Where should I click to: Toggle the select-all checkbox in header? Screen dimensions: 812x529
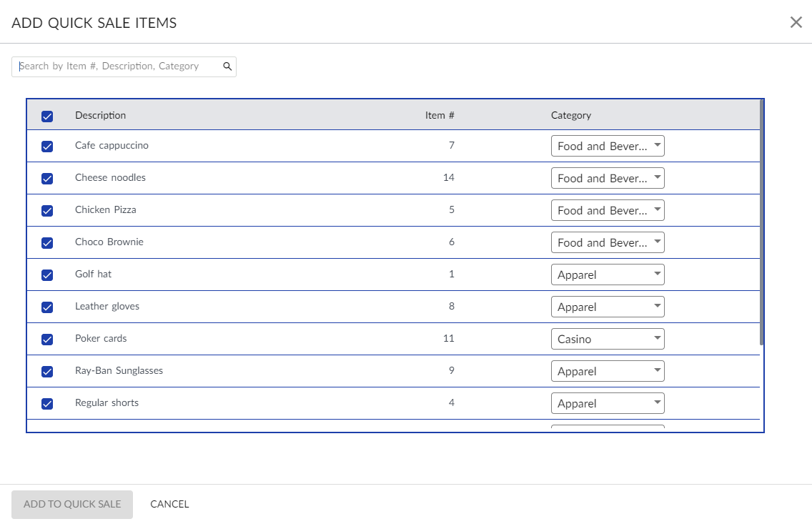pyautogui.click(x=46, y=115)
